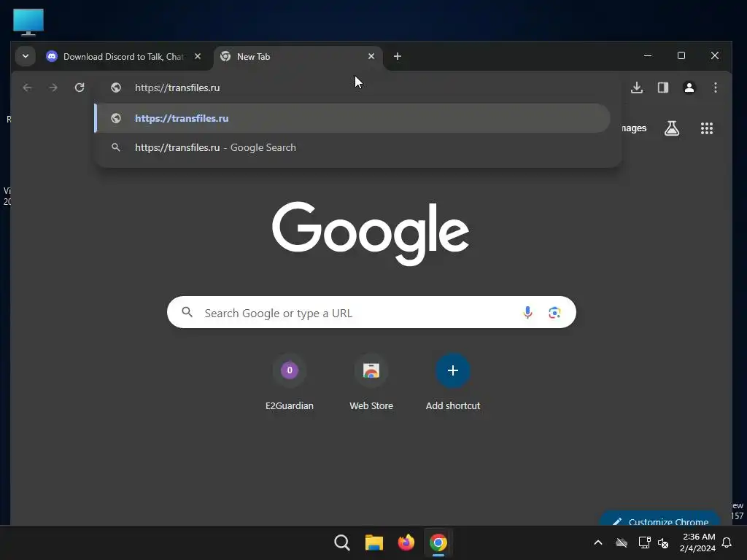
Task: Click the globe icon in the address bar
Action: pyautogui.click(x=116, y=87)
